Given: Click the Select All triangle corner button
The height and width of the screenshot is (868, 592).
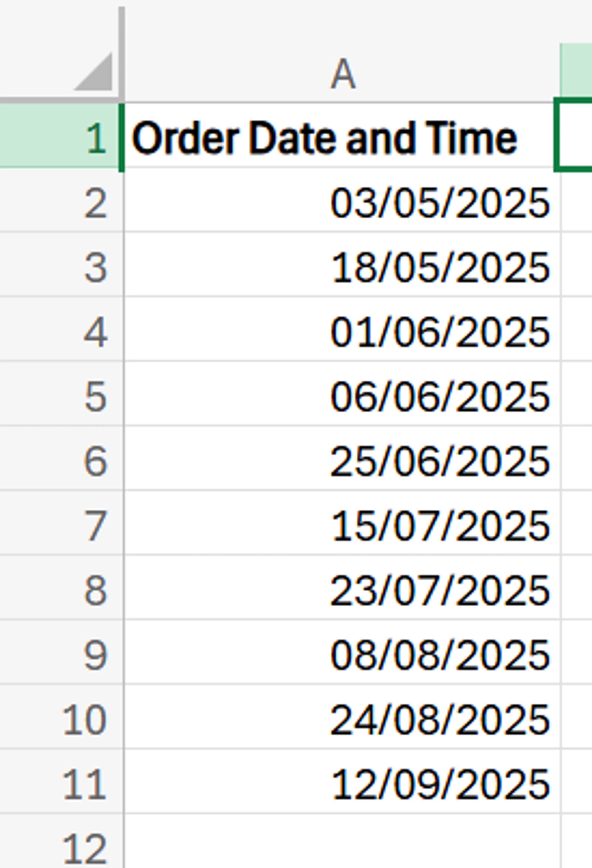Looking at the screenshot, I should coord(93,73).
